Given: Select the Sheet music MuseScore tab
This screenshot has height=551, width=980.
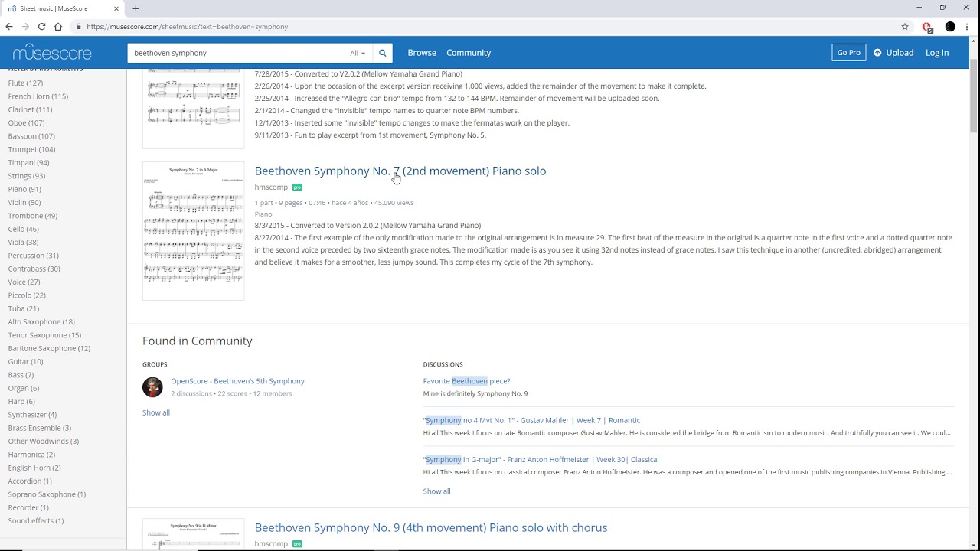Looking at the screenshot, I should [61, 8].
